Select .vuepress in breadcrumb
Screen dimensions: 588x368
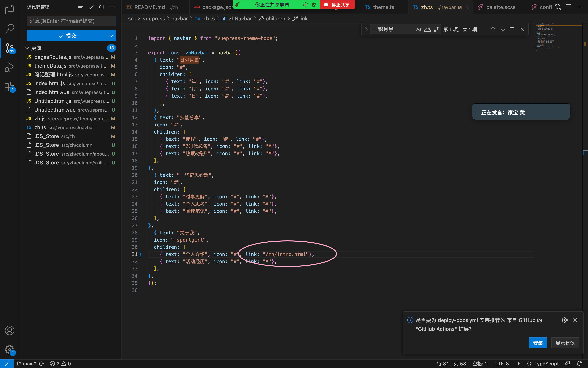153,18
